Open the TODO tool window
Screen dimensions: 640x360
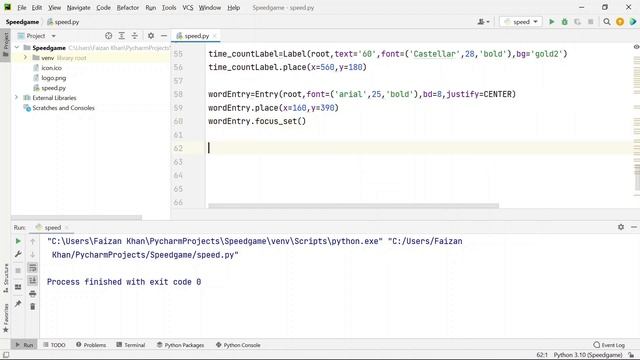click(x=54, y=345)
